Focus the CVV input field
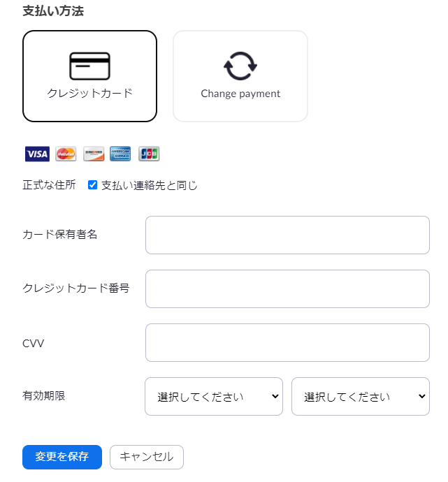The width and height of the screenshot is (448, 482). point(287,342)
